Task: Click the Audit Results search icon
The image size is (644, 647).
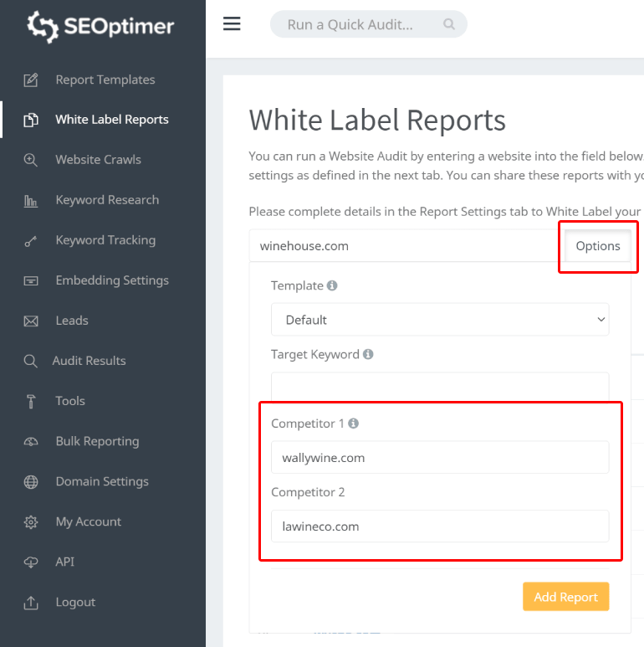Action: (31, 361)
